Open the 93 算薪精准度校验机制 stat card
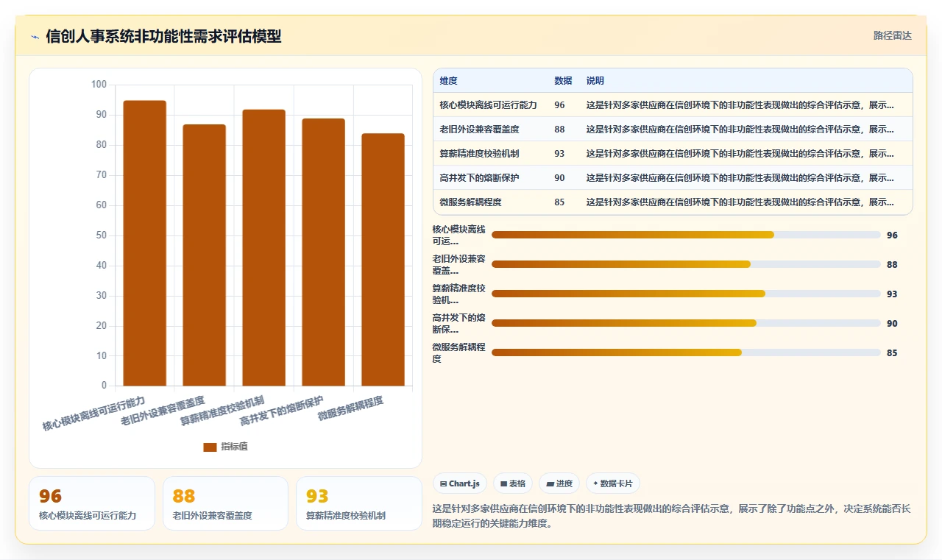 pos(358,503)
